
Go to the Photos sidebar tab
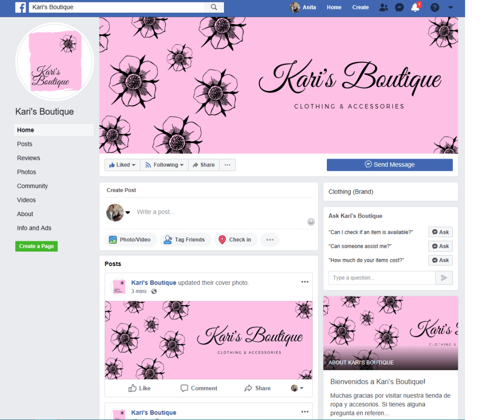[27, 172]
